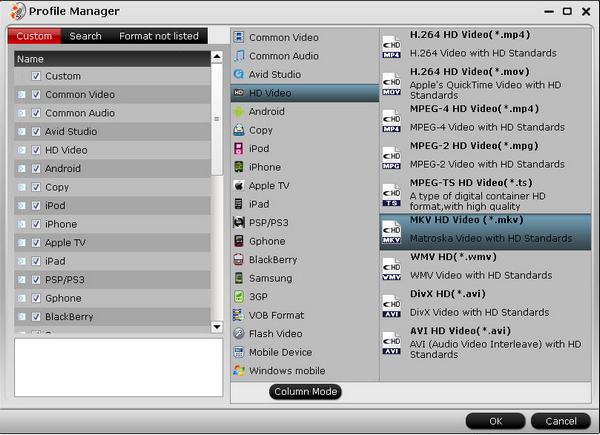Click the Flash Video icon
This screenshot has height=435, width=600.
pos(239,334)
